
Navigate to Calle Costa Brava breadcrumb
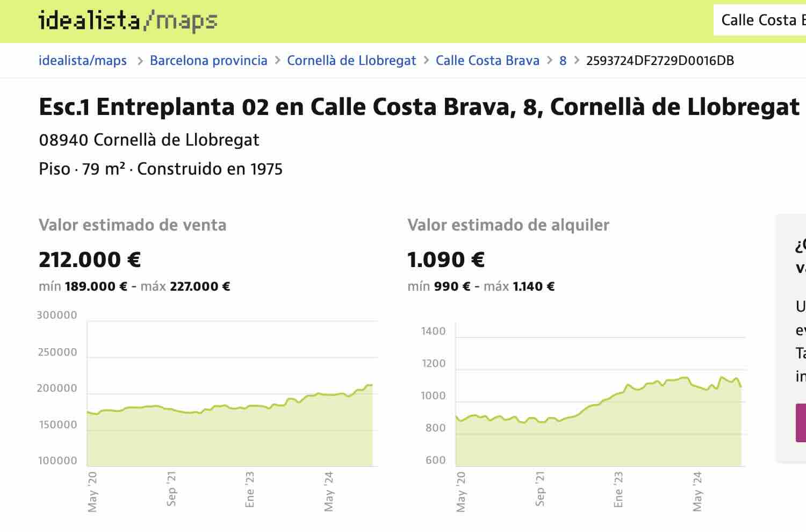487,61
